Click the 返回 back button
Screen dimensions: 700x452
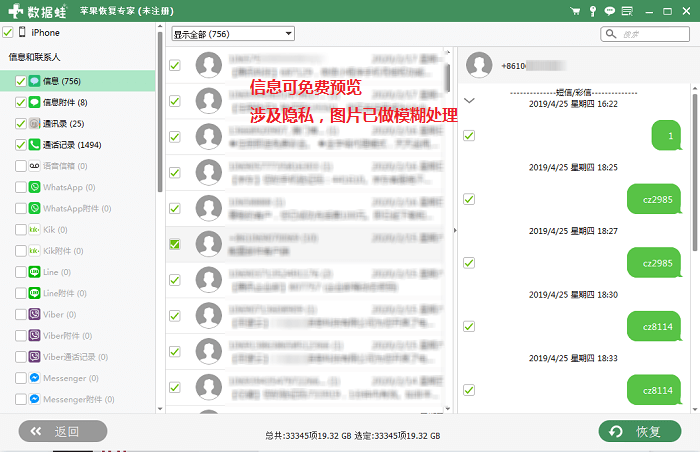[x=63, y=431]
